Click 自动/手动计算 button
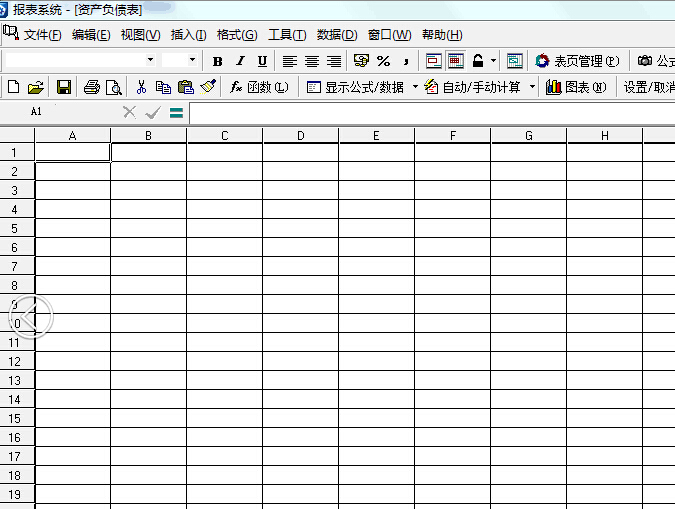This screenshot has height=509, width=675. [473, 87]
